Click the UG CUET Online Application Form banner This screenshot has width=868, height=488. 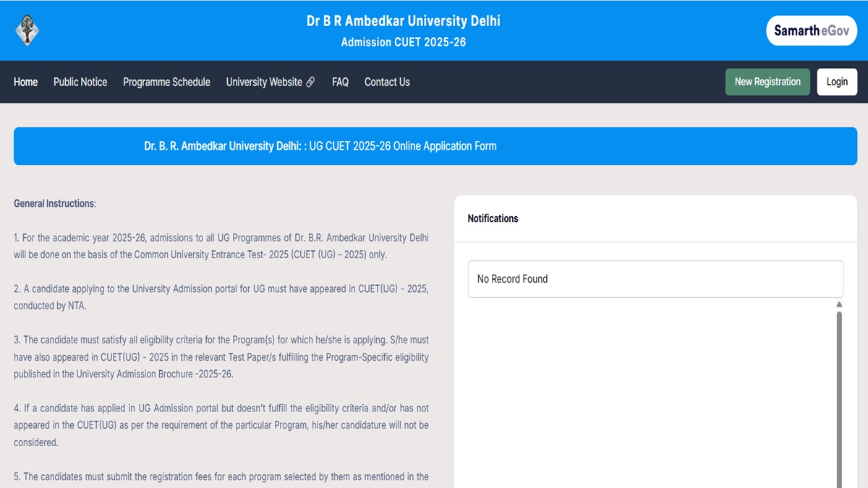click(320, 146)
